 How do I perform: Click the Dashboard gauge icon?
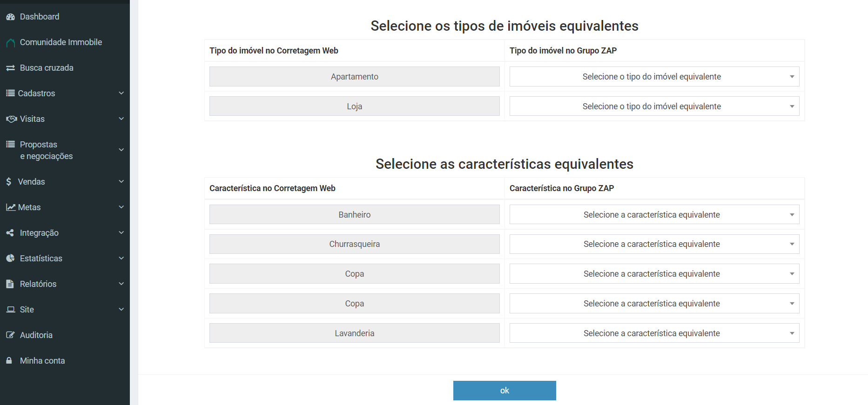click(10, 17)
